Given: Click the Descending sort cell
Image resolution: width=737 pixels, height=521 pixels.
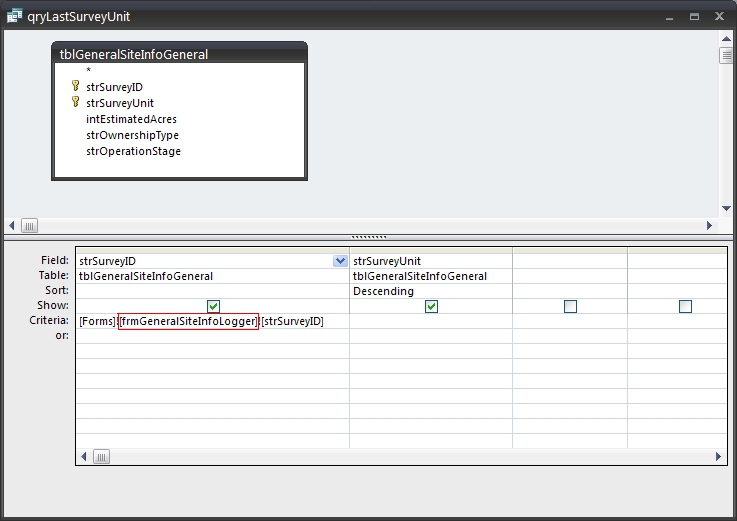Looking at the screenshot, I should [431, 291].
